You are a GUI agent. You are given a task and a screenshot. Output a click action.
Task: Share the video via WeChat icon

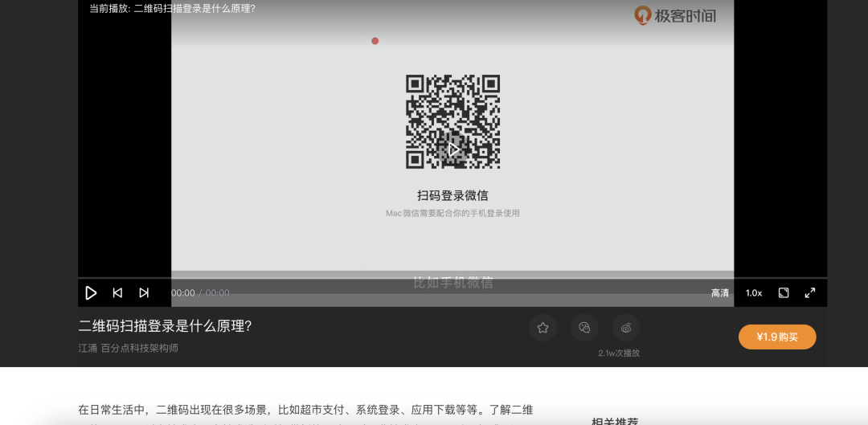click(x=584, y=328)
